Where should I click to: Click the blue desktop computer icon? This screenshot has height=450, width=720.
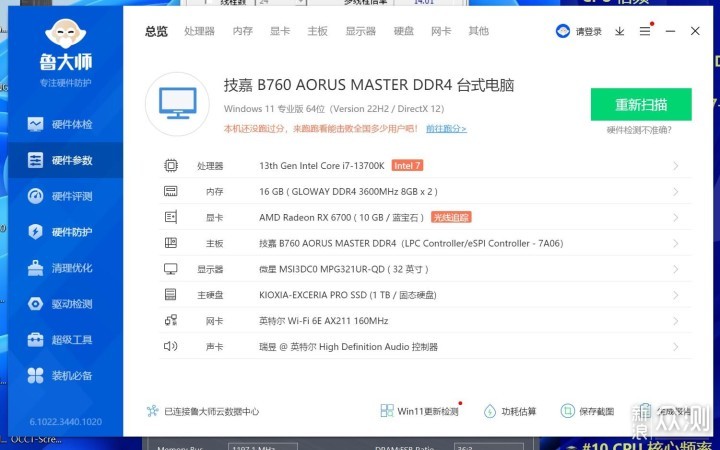point(178,103)
